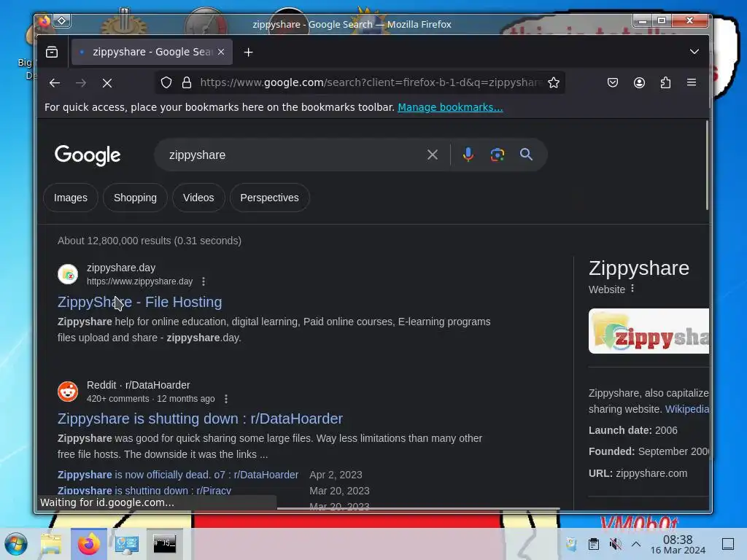Viewport: 747px width, 560px height.
Task: Click the search field containing zippyshare
Action: [292, 155]
